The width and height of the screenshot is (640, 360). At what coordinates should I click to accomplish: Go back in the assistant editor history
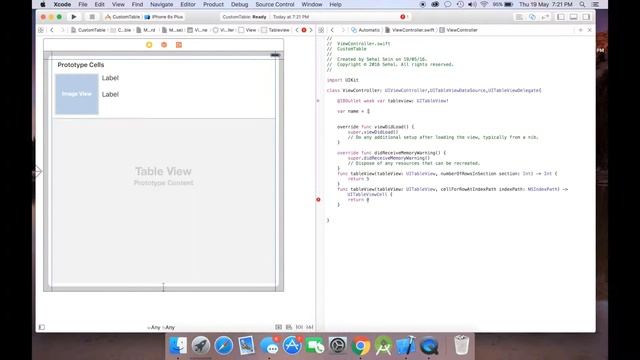pos(332,30)
